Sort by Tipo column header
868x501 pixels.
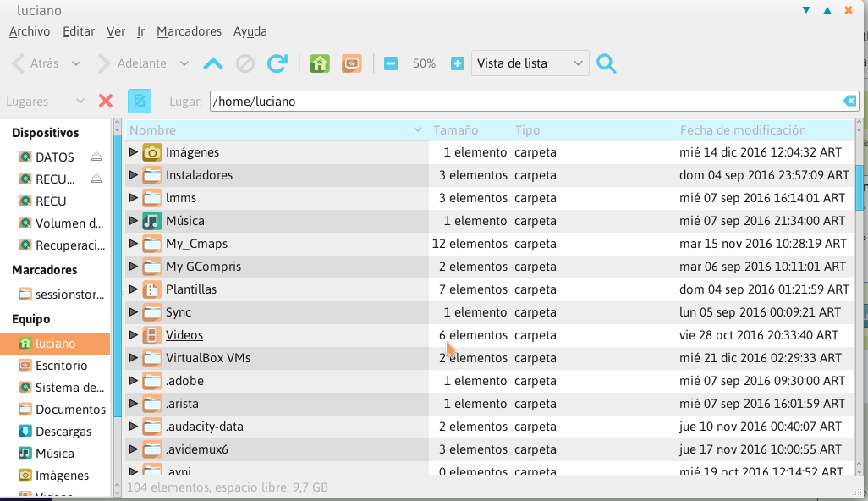[593, 130]
